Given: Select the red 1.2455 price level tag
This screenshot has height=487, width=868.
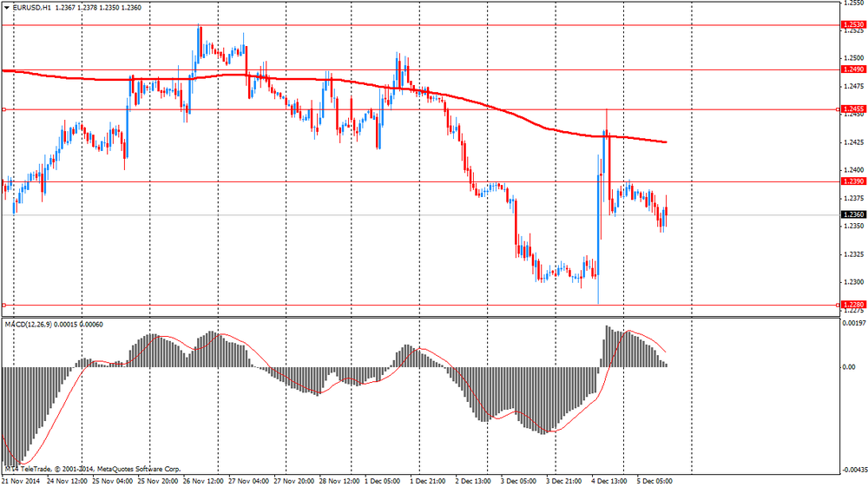Looking at the screenshot, I should click(853, 109).
